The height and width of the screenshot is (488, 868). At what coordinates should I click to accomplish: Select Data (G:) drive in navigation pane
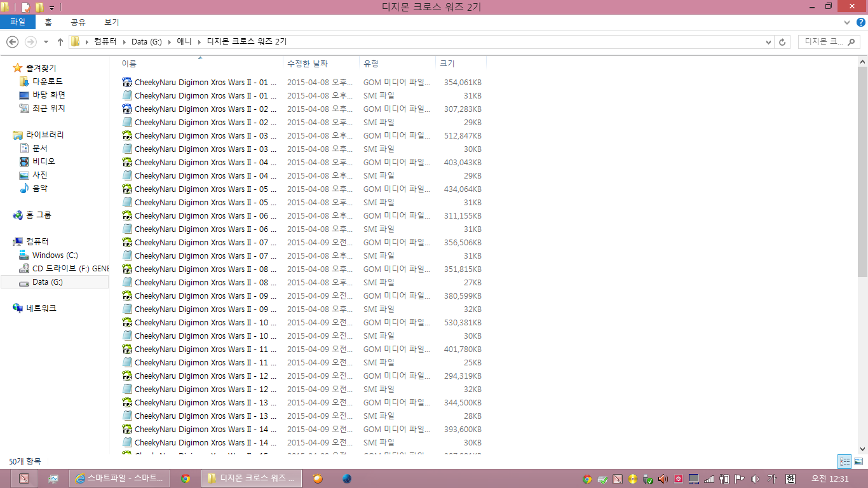(x=48, y=281)
